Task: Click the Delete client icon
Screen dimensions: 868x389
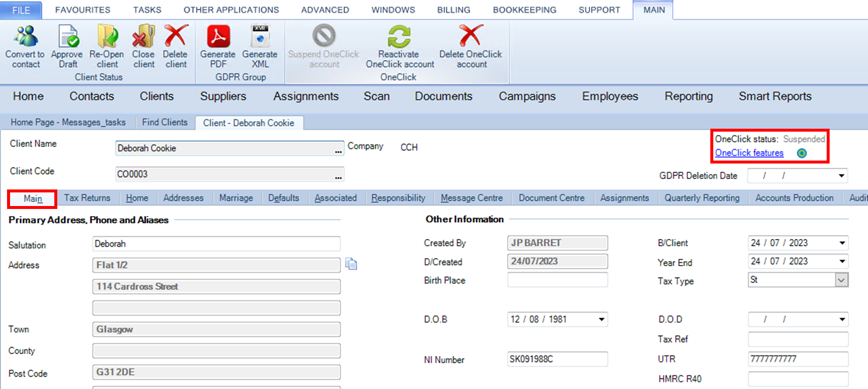Action: 176,36
